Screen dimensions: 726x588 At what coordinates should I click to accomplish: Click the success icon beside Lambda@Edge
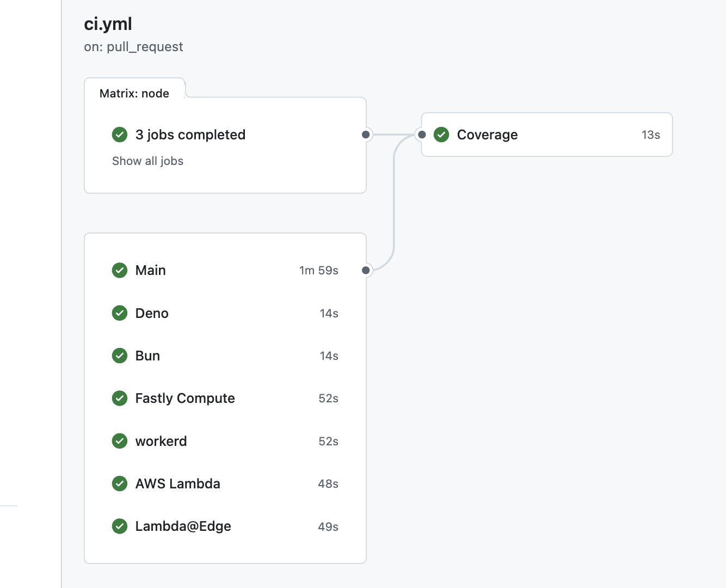[x=120, y=526]
